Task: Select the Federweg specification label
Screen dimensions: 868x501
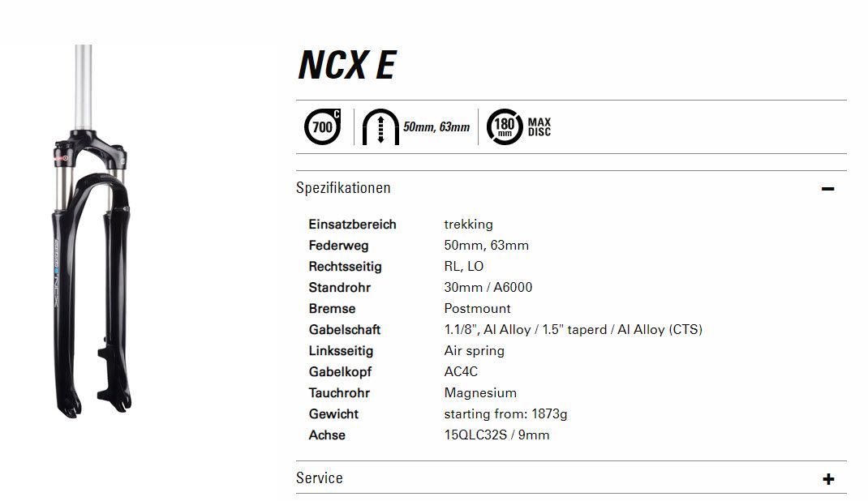Action: point(338,246)
